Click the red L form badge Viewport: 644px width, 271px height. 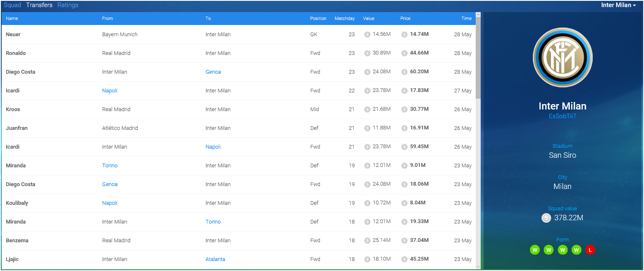pyautogui.click(x=590, y=250)
